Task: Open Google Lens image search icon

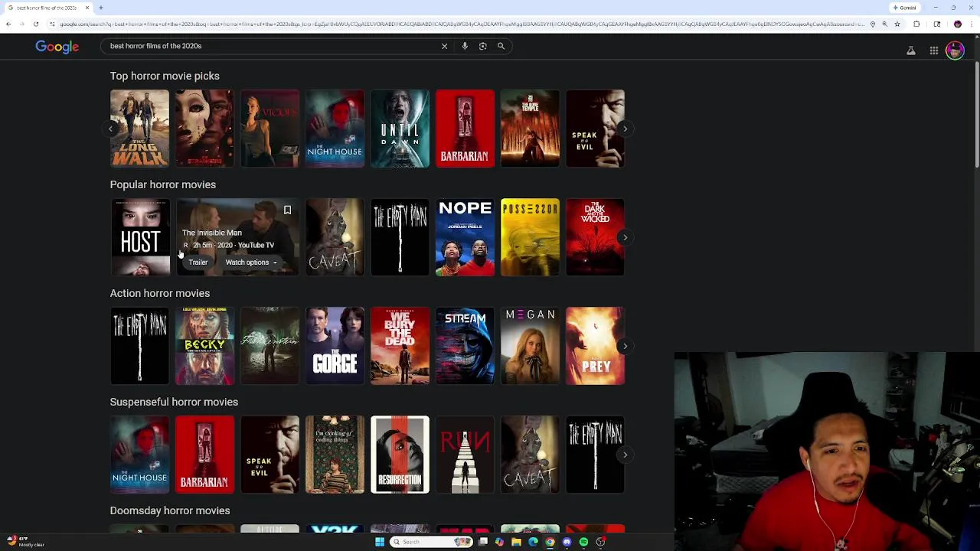Action: (x=483, y=46)
